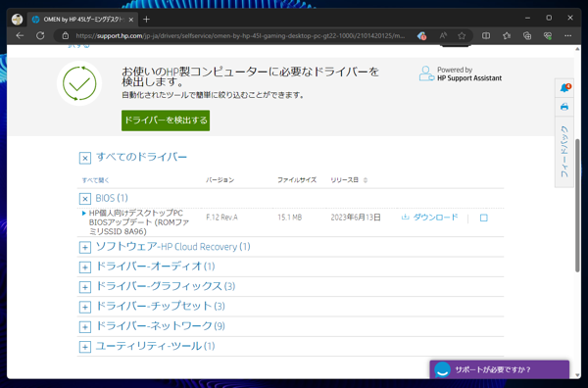Open the browser essentials heart icon
Image resolution: width=588 pixels, height=388 pixels.
coord(548,35)
